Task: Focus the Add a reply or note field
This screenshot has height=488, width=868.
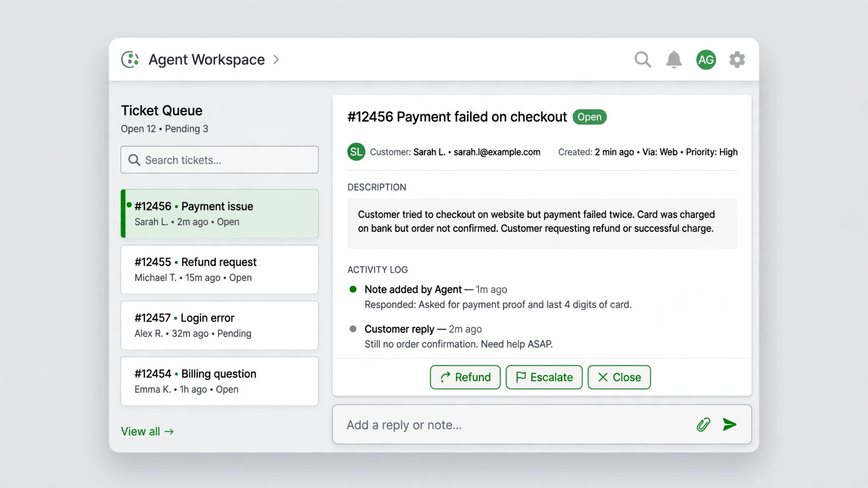Action: point(542,424)
